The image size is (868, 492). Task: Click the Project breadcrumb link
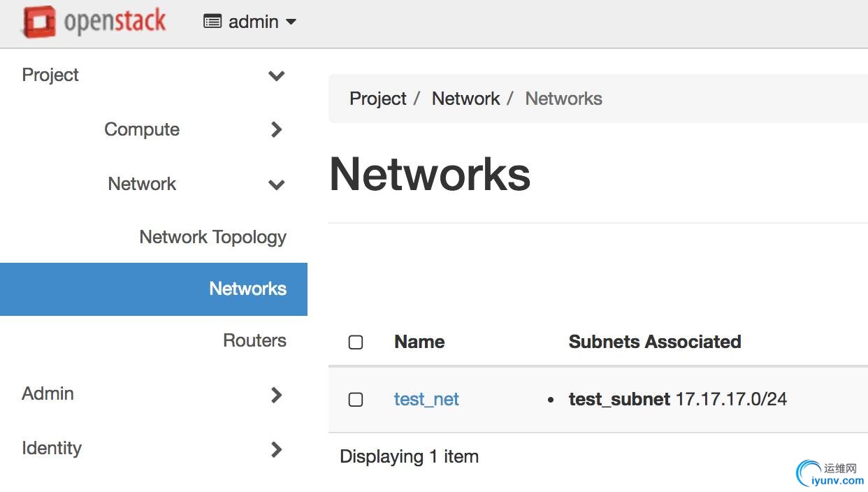377,99
